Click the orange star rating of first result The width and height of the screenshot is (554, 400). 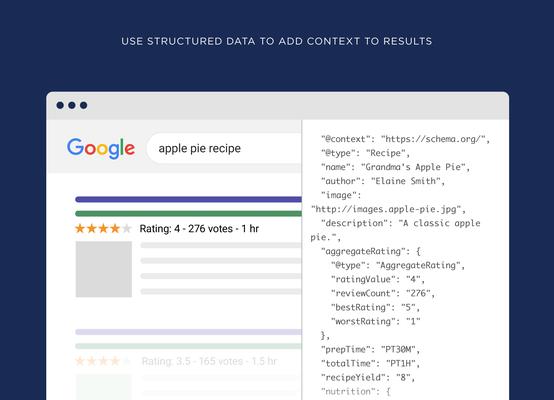(98, 229)
